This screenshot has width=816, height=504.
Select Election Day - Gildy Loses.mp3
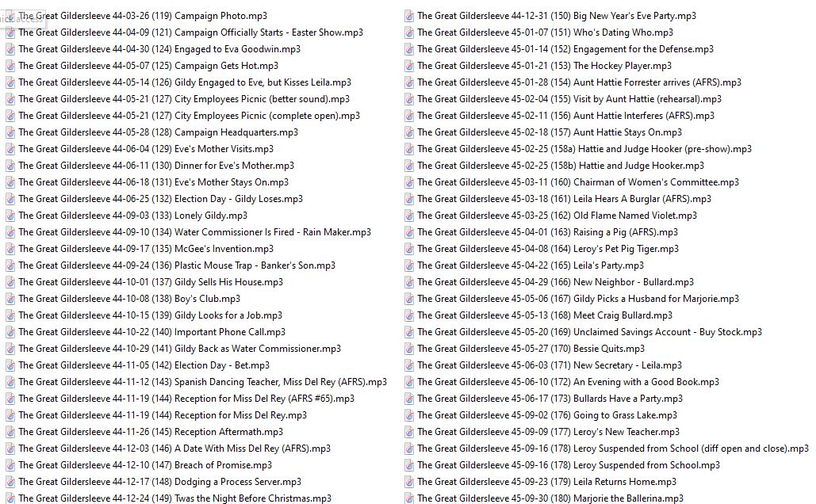[x=160, y=199]
